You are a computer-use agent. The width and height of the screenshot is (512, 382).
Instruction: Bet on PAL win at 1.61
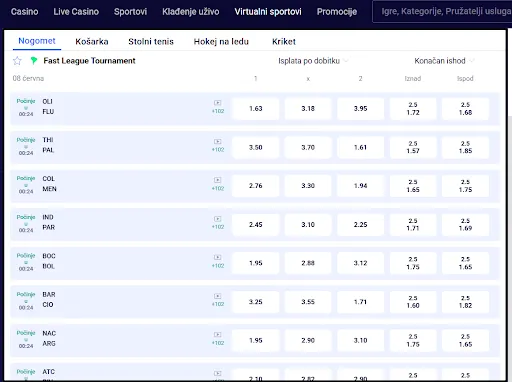pyautogui.click(x=360, y=147)
